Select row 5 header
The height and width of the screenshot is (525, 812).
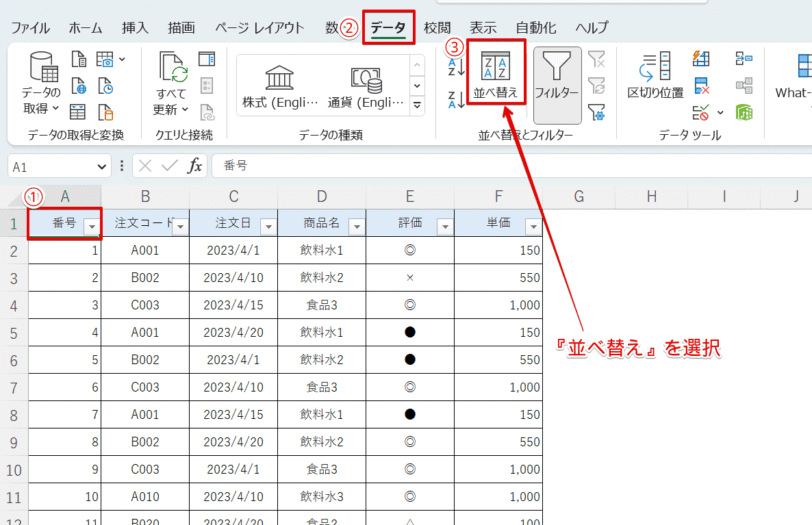point(14,332)
